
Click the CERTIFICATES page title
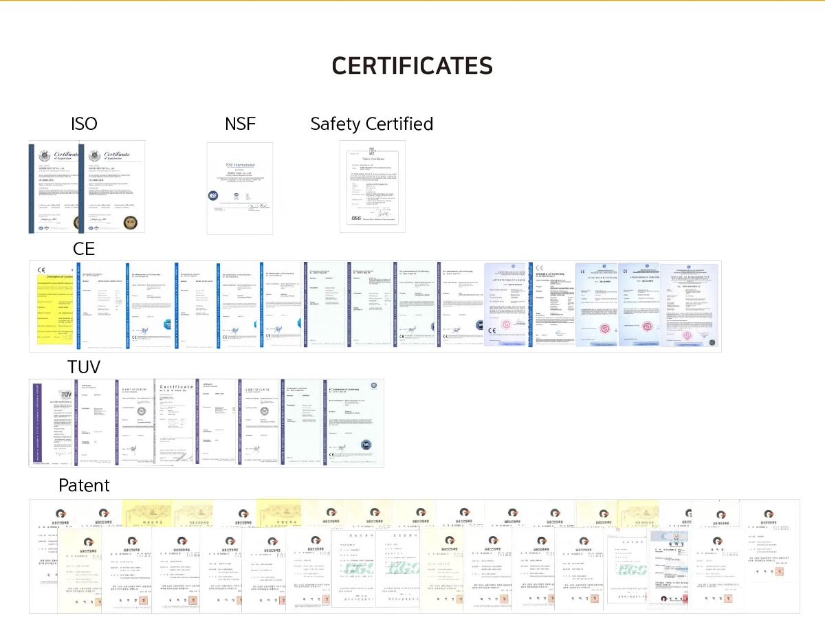coord(412,66)
